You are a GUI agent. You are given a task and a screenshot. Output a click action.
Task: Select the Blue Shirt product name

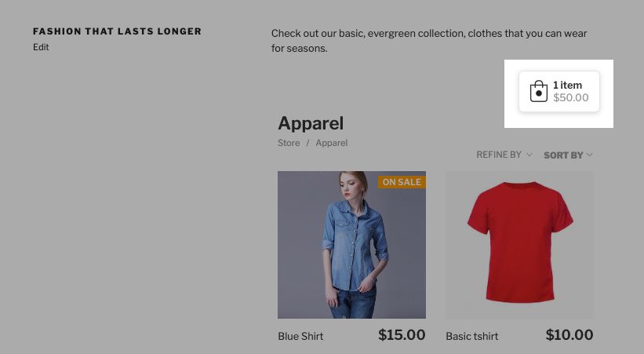[x=300, y=336]
